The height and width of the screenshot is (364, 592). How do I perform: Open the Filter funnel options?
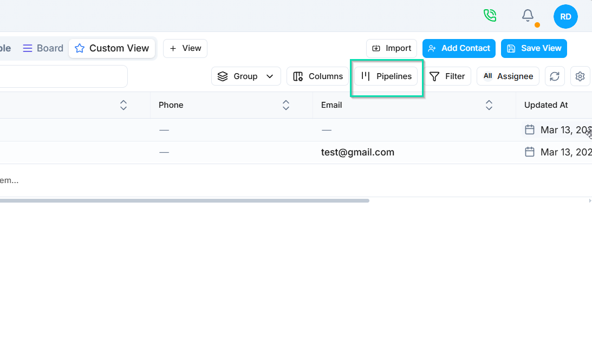[448, 76]
